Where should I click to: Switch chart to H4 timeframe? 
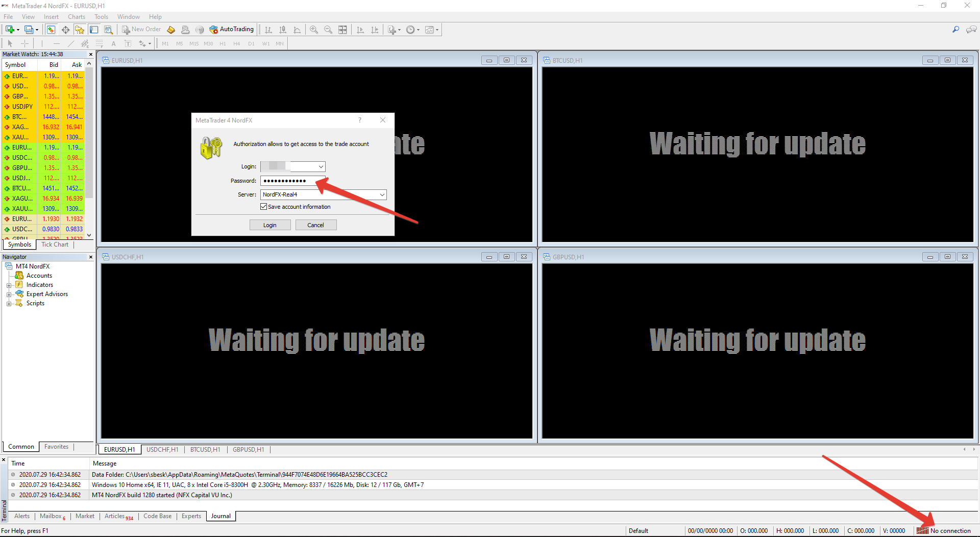(237, 44)
